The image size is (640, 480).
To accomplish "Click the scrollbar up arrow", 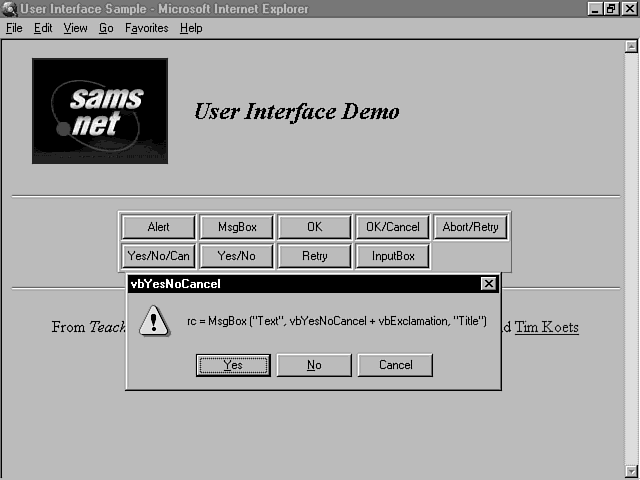I will (x=631, y=46).
